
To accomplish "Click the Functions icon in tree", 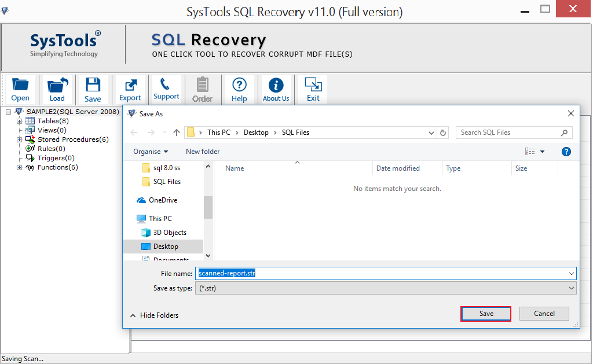I will 30,167.
